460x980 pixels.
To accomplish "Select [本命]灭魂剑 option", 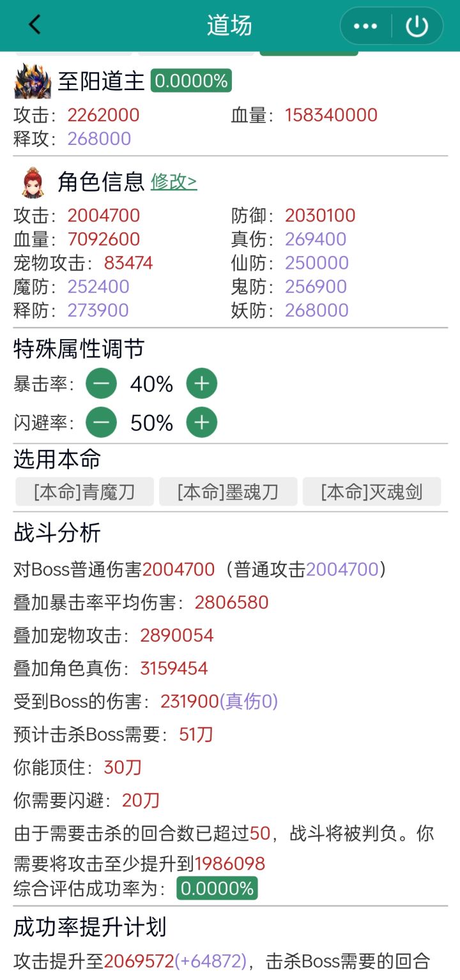I will click(x=372, y=492).
